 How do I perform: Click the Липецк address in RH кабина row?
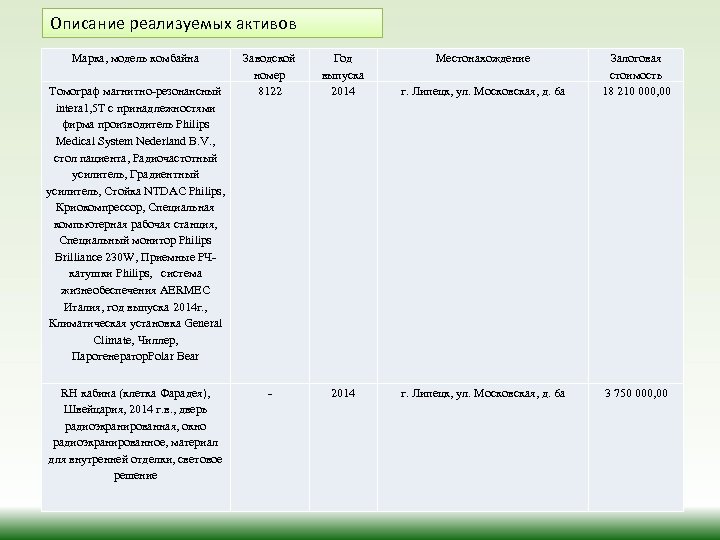483,394
